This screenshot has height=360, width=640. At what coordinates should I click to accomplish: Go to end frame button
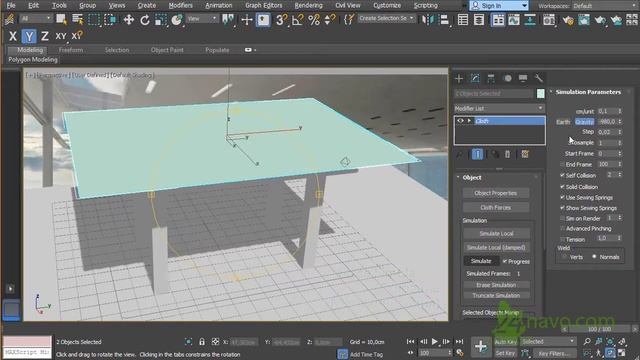(459, 341)
